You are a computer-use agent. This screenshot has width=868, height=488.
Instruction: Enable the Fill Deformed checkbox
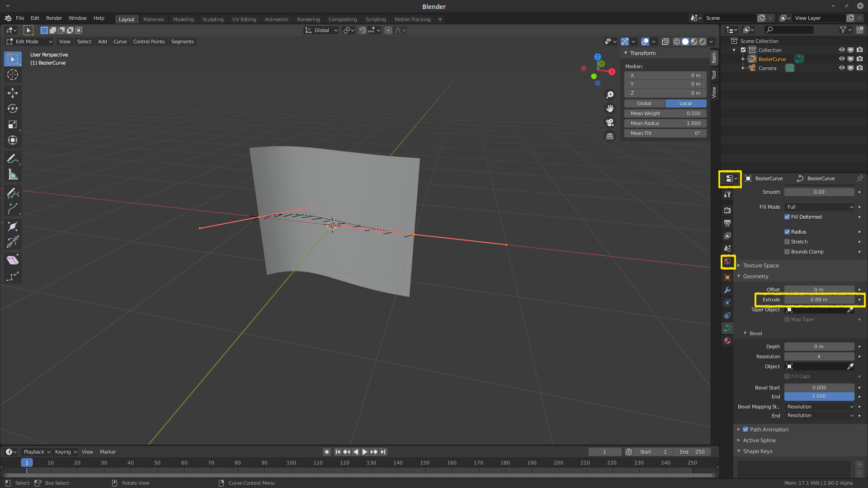coord(787,217)
